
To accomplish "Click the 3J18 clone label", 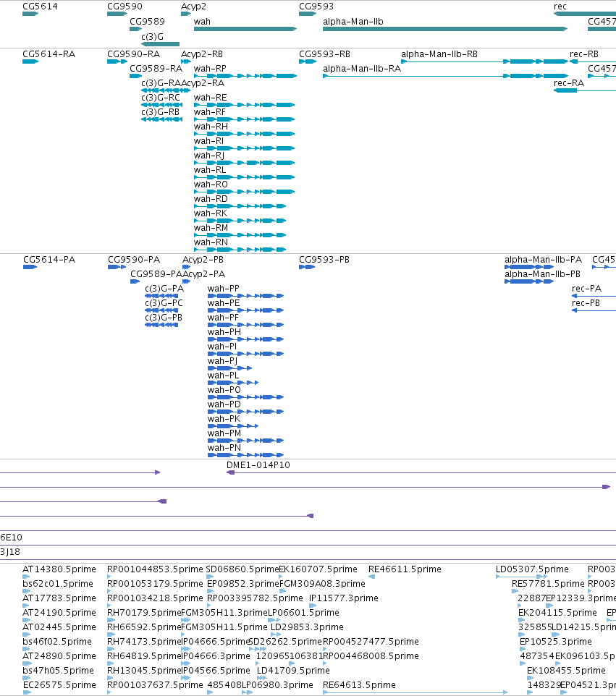I will tap(10, 552).
